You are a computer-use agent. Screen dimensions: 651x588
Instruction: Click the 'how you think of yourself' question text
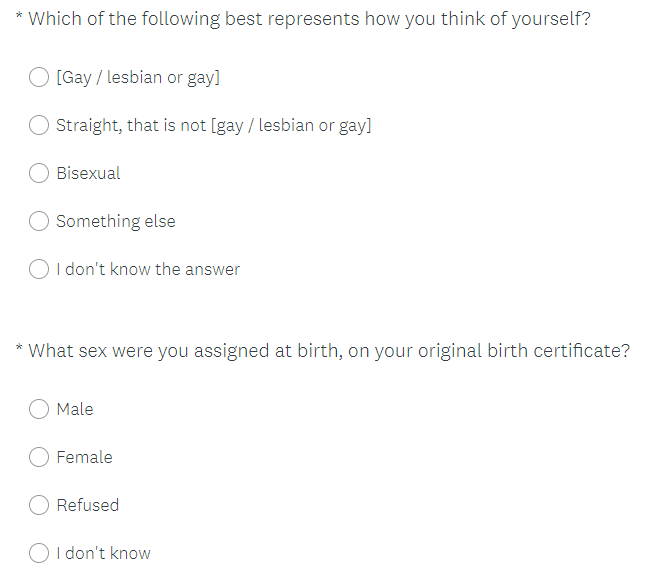tap(309, 20)
